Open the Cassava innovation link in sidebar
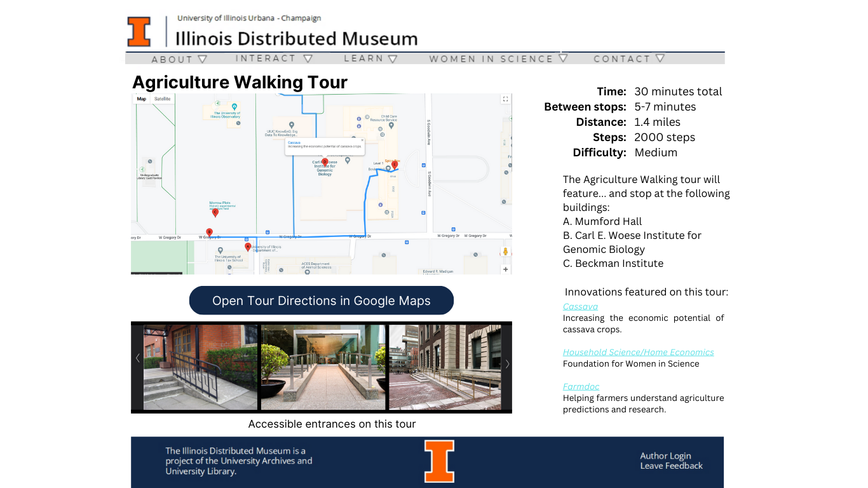 [x=580, y=307]
